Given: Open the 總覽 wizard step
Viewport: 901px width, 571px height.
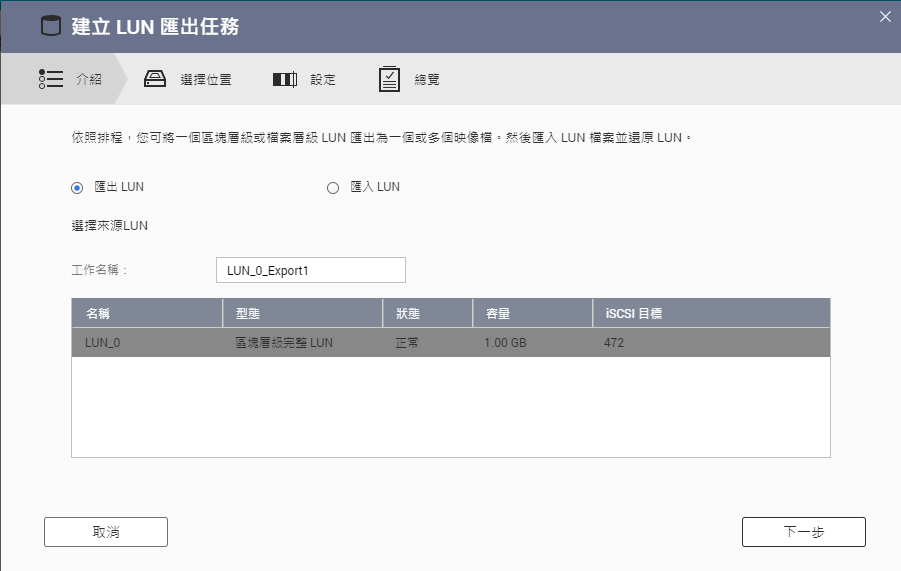Looking at the screenshot, I should (426, 79).
